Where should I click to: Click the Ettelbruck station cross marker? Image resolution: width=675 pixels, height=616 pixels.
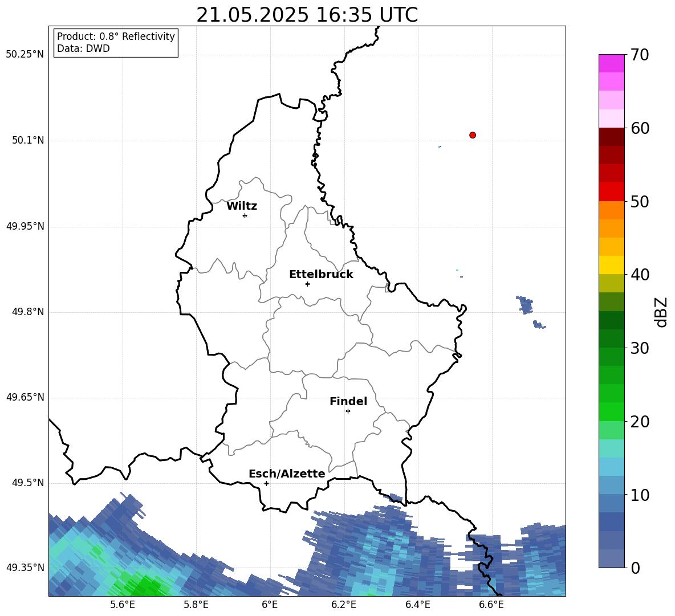click(x=307, y=284)
